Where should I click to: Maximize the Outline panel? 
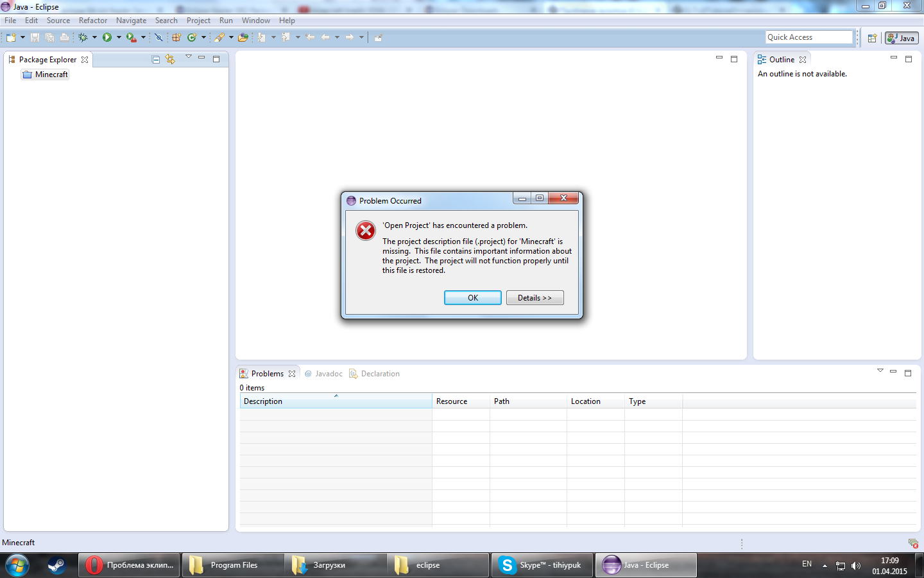908,59
